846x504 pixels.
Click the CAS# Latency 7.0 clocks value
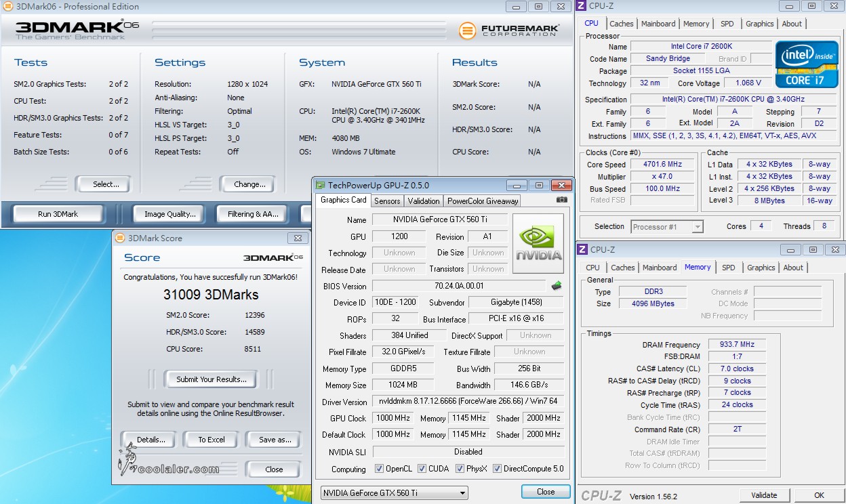(737, 369)
